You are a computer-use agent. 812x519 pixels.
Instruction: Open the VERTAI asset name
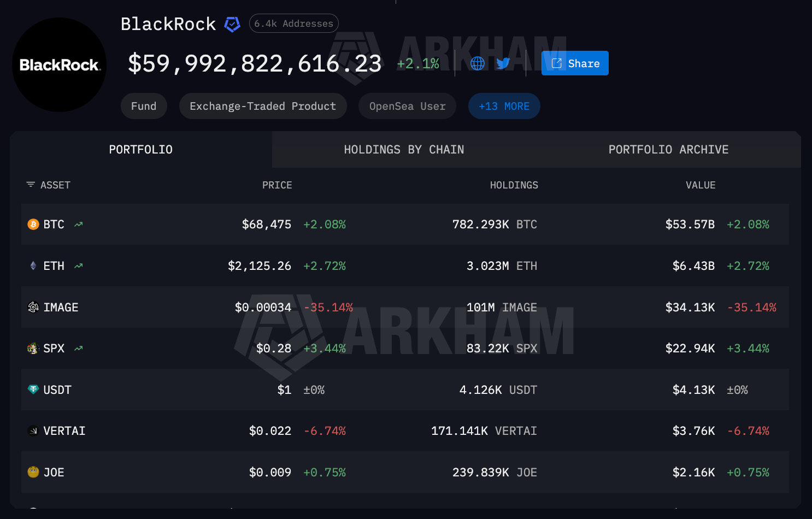coord(64,431)
